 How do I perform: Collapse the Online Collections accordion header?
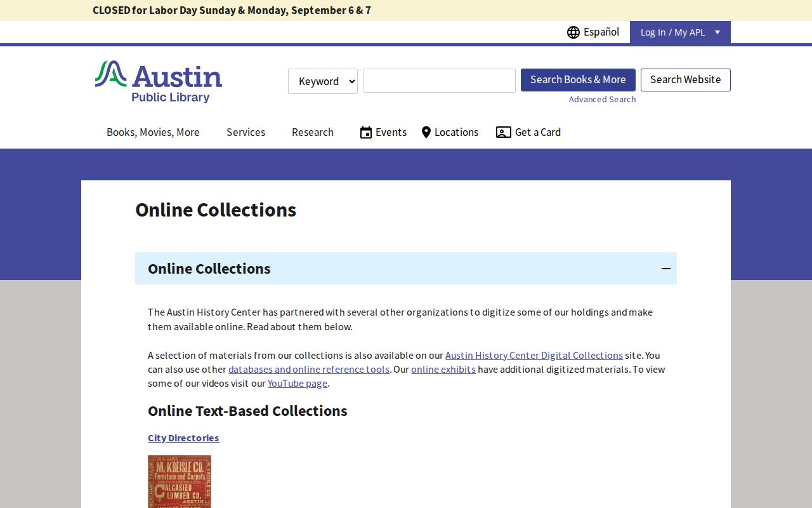pos(406,269)
